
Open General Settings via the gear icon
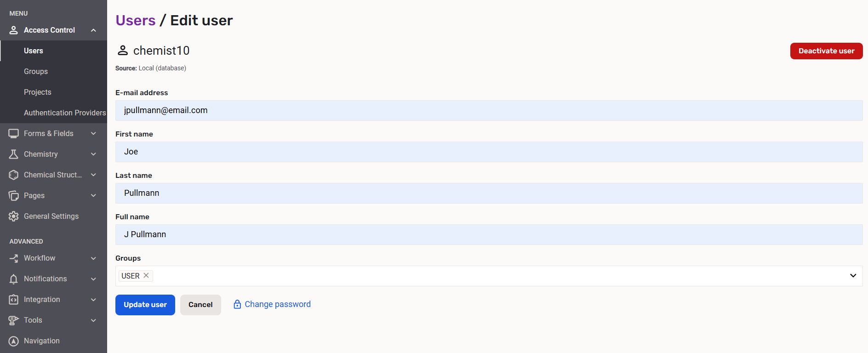click(x=13, y=216)
